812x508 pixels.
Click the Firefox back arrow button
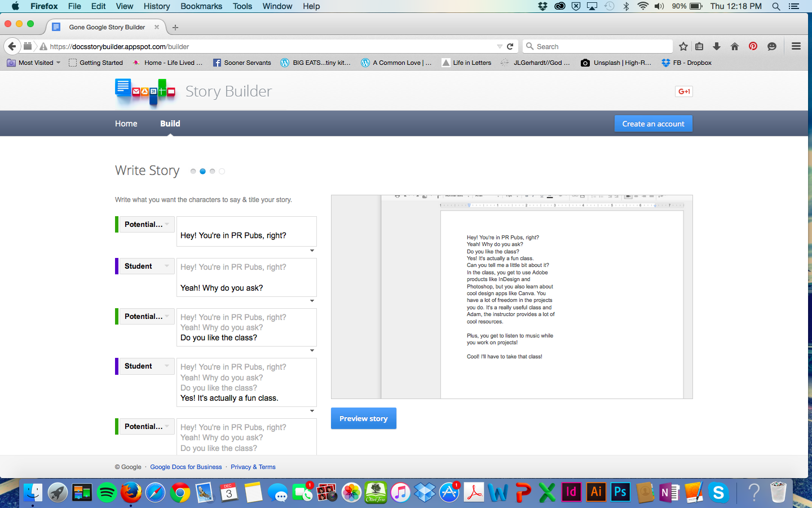coord(12,46)
